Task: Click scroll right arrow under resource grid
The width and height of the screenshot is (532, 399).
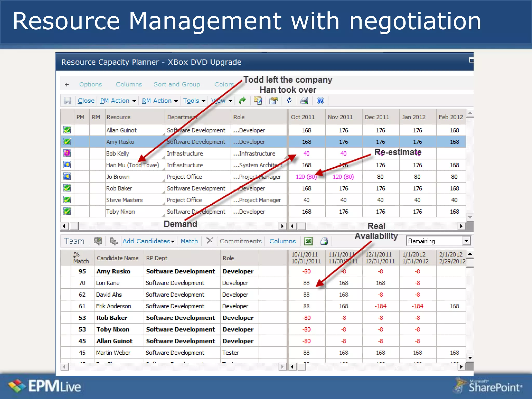Action: [282, 226]
